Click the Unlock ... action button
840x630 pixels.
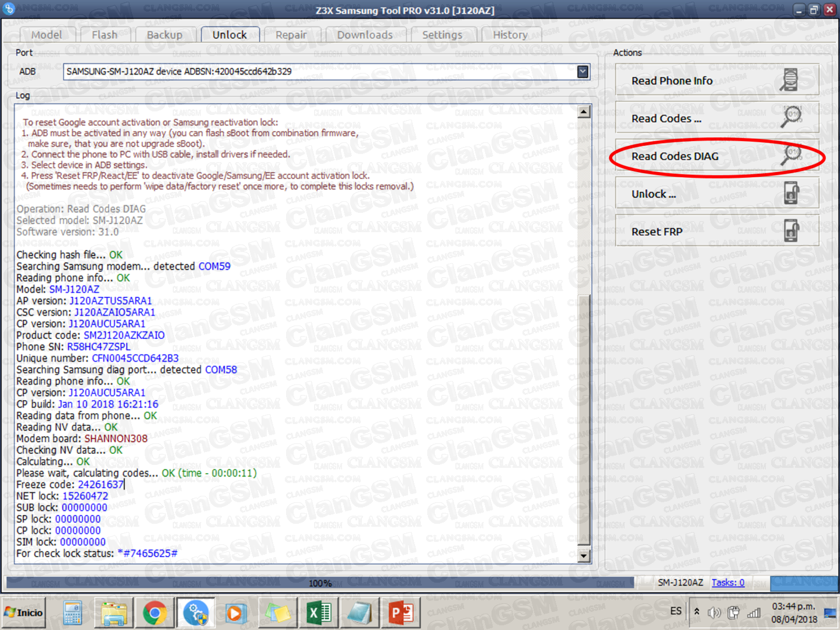click(x=717, y=194)
